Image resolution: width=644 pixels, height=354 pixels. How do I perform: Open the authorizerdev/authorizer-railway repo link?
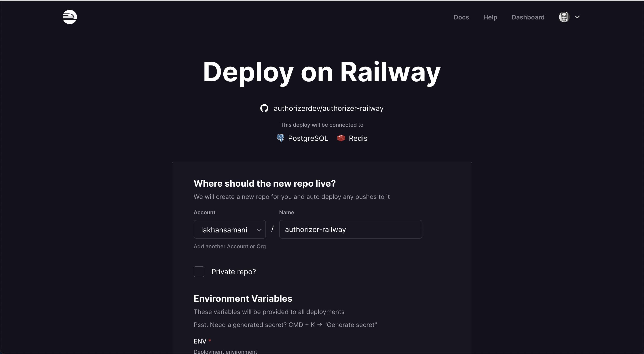point(328,108)
